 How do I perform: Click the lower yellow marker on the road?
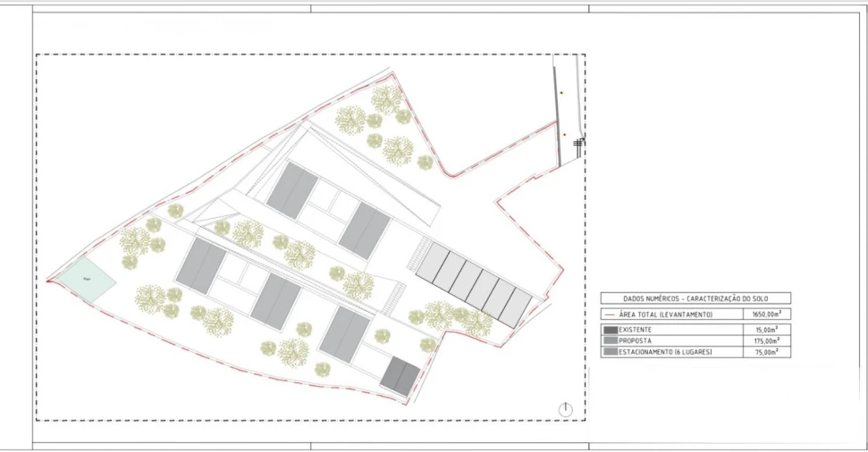tap(564, 135)
